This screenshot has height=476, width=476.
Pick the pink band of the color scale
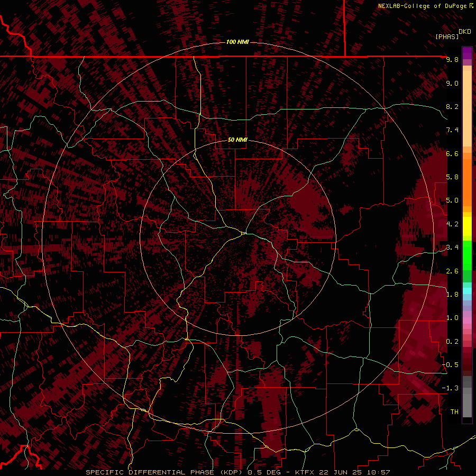(x=467, y=321)
